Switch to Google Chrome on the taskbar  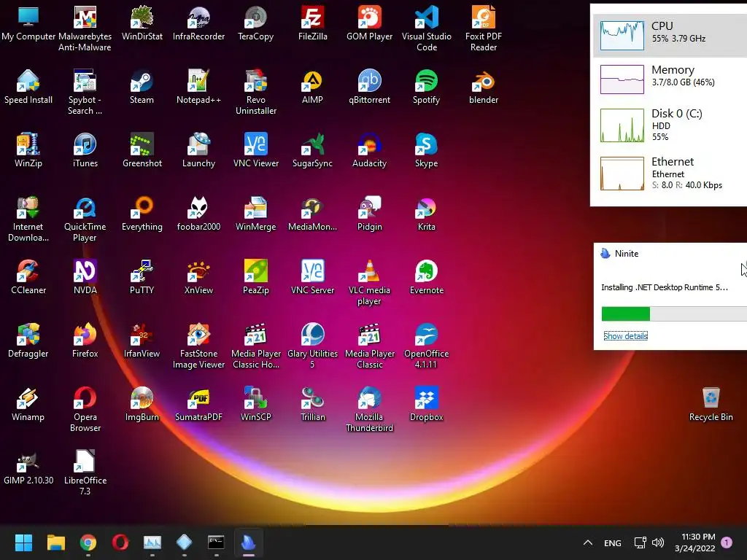[x=88, y=542]
